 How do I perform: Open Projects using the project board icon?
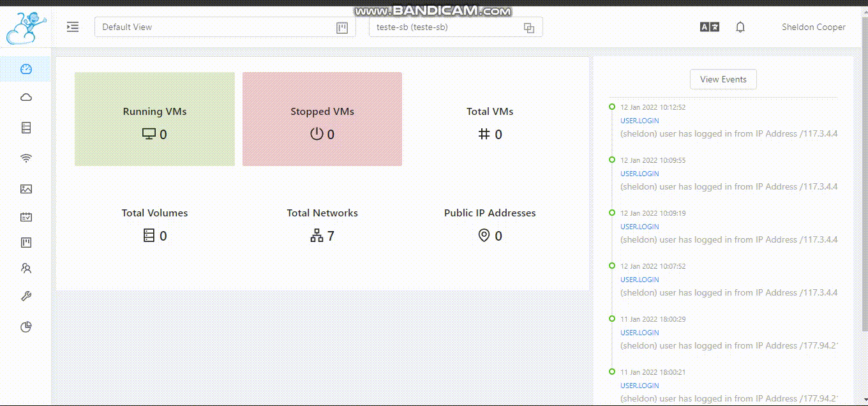tap(26, 242)
